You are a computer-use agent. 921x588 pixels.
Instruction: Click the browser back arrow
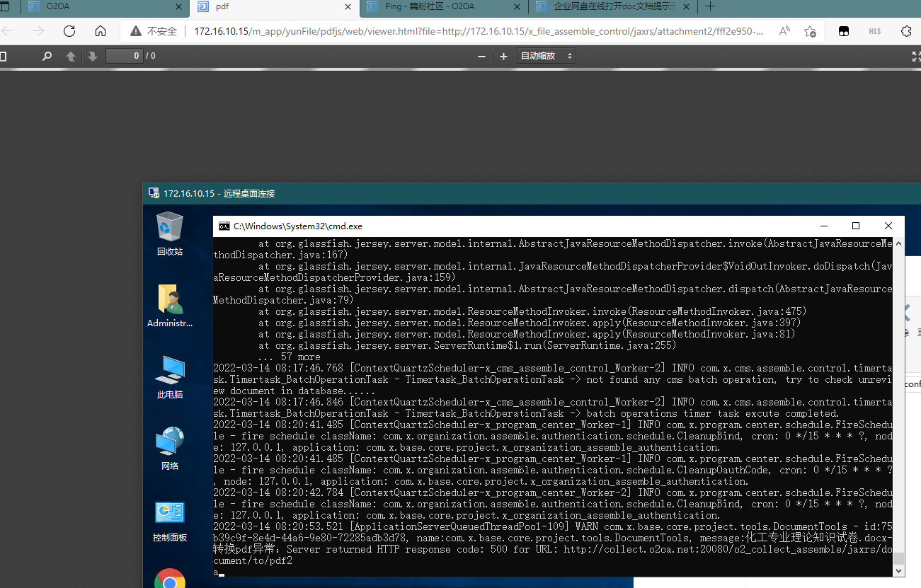[8, 31]
